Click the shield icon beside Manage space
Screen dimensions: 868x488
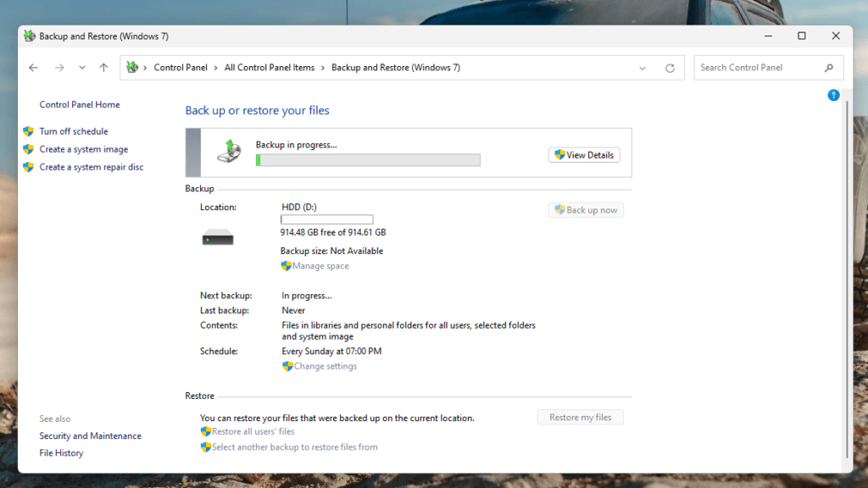point(287,265)
